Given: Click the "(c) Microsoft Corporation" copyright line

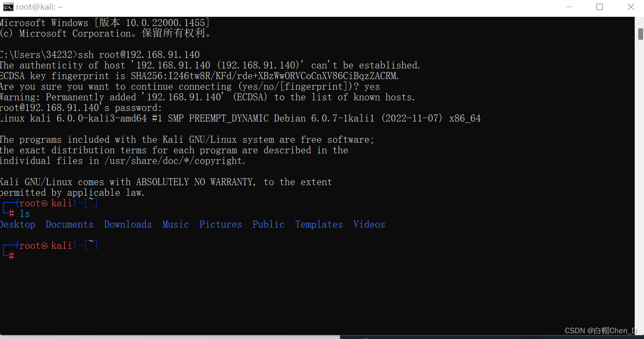Looking at the screenshot, I should (x=106, y=34).
